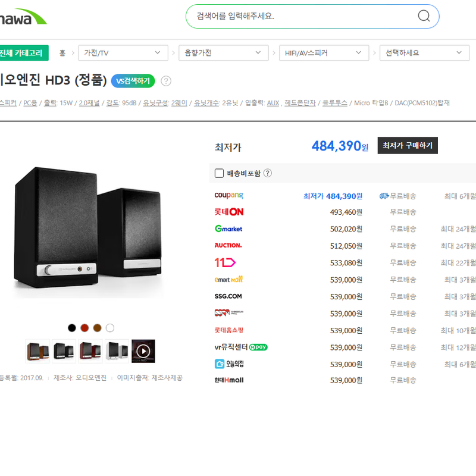476x476 pixels.
Task: Click the Coupang rocket delivery truck icon
Action: [384, 196]
